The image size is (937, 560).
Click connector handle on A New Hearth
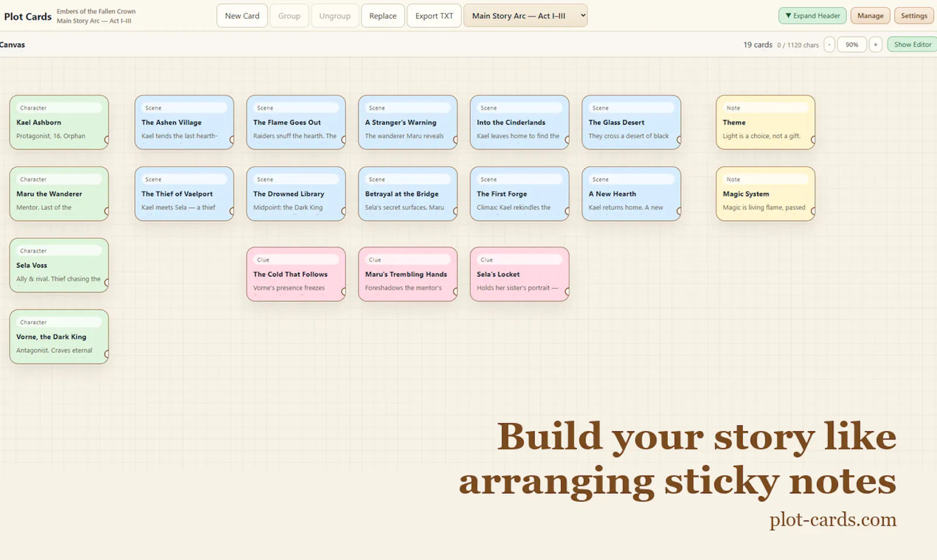point(680,211)
